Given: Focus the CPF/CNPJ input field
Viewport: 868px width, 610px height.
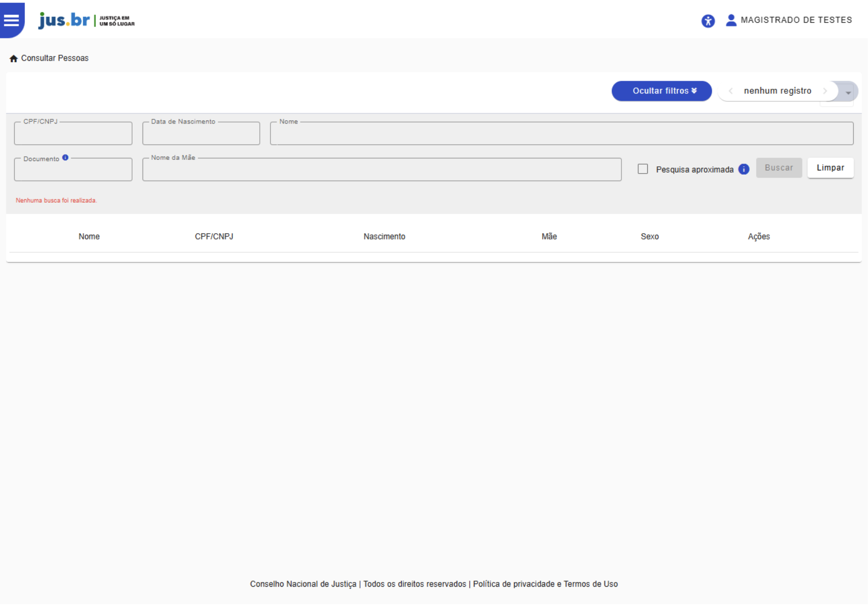Looking at the screenshot, I should (x=73, y=134).
